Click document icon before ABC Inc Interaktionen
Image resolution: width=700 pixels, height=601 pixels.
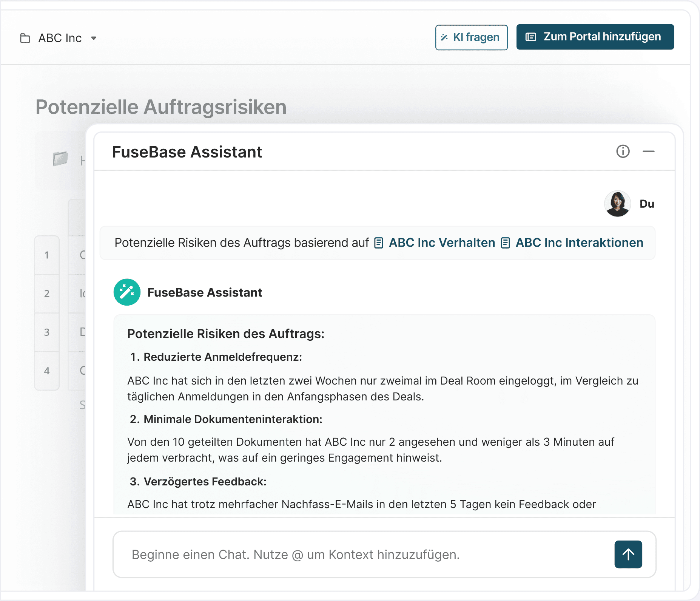point(506,243)
